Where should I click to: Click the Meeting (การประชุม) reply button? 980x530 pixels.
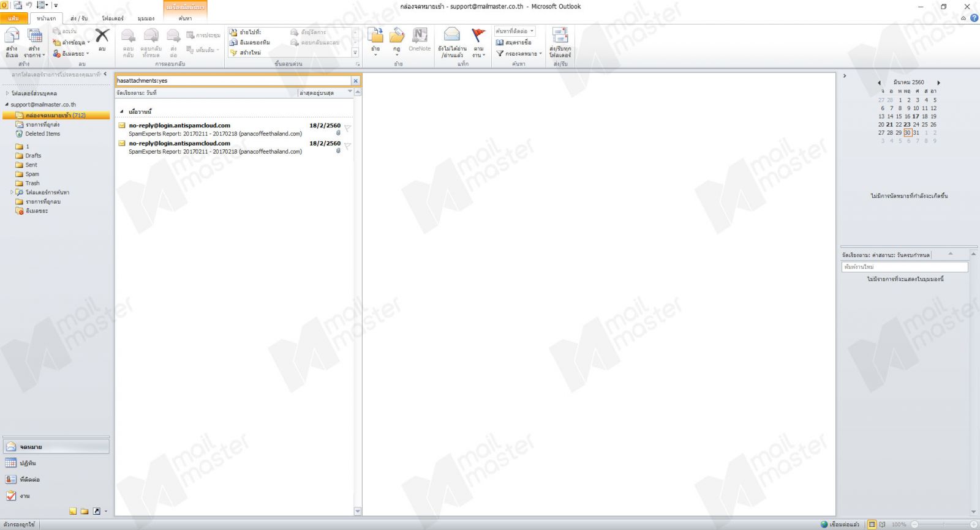[x=203, y=35]
